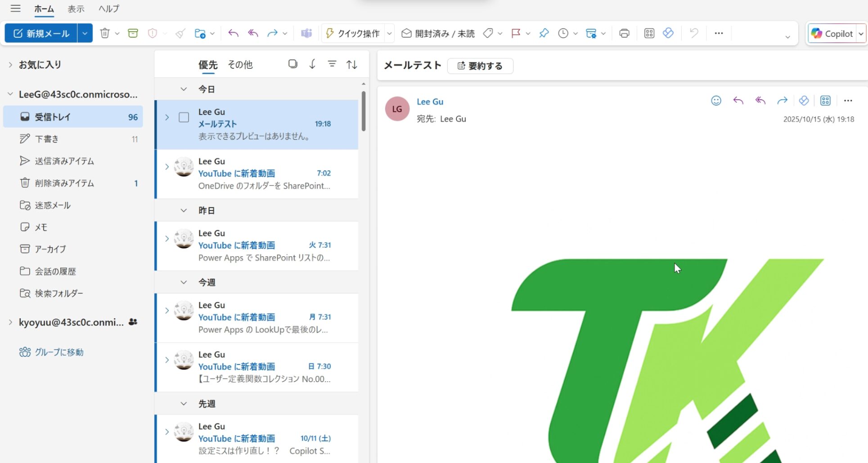The width and height of the screenshot is (868, 463).
Task: Expand the お気に入り folder section
Action: point(10,65)
